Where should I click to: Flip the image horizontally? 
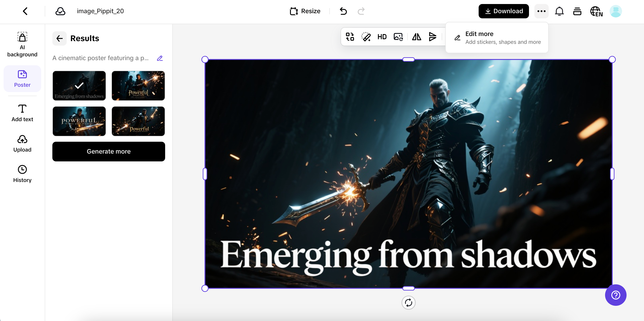coord(416,37)
